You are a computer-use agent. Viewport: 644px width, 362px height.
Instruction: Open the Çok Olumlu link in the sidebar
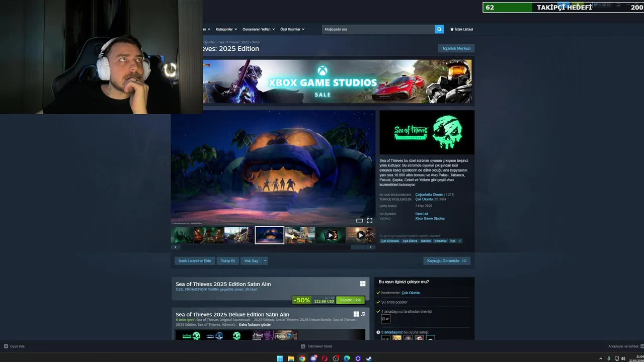411,293
